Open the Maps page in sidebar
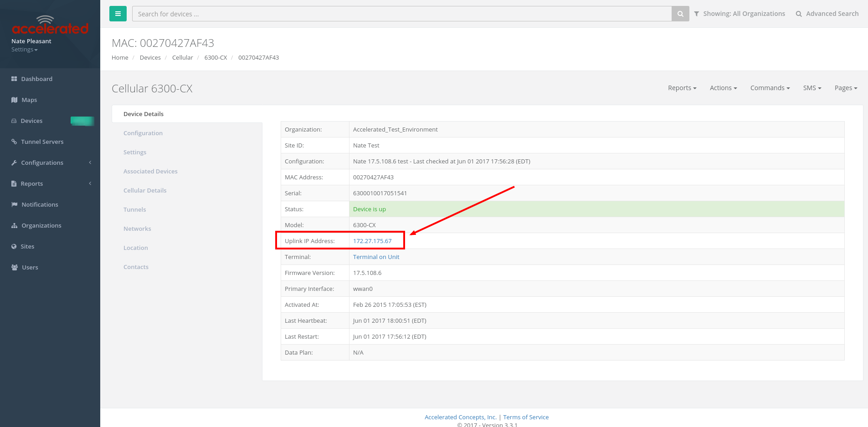Image resolution: width=868 pixels, height=427 pixels. tap(29, 100)
